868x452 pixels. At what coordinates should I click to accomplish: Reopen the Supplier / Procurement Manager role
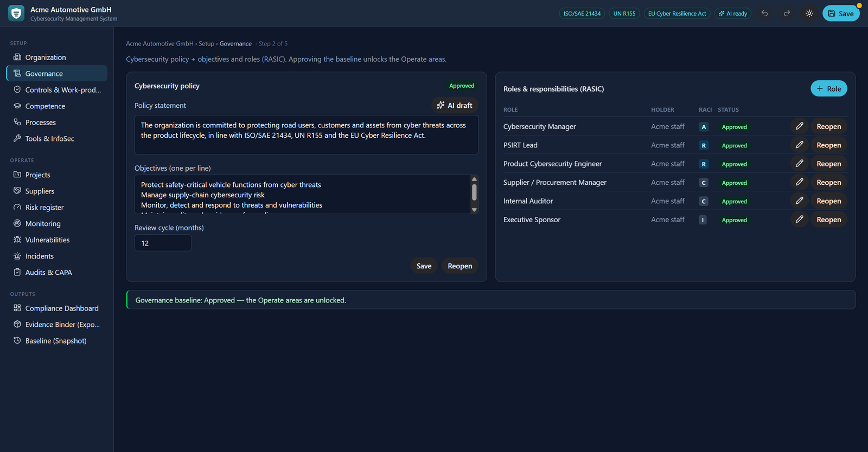pyautogui.click(x=829, y=182)
